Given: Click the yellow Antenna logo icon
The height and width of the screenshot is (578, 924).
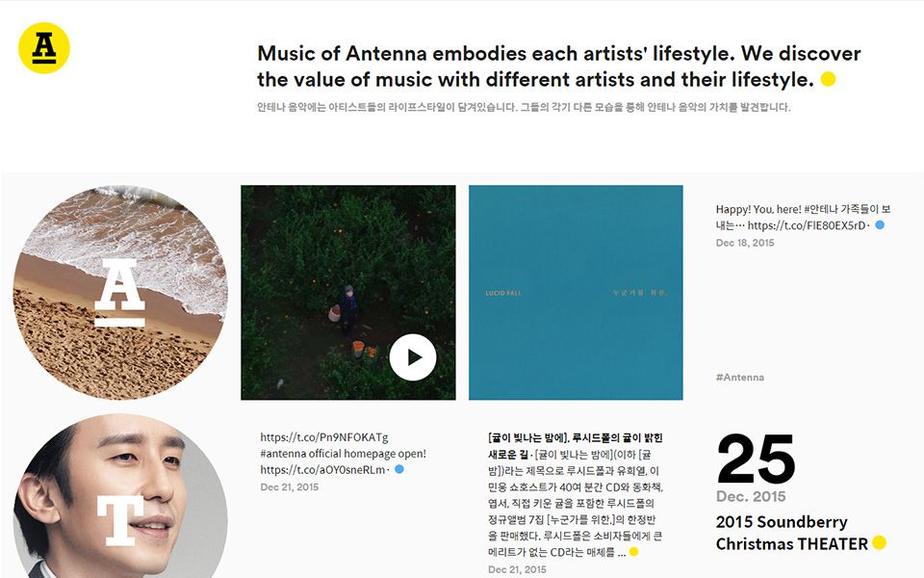Looking at the screenshot, I should (x=44, y=48).
